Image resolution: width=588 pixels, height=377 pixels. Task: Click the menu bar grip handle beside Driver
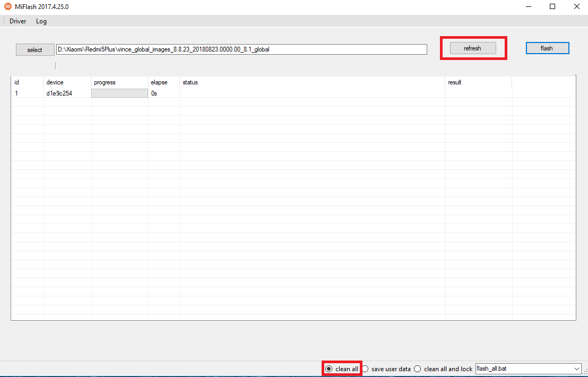3,21
